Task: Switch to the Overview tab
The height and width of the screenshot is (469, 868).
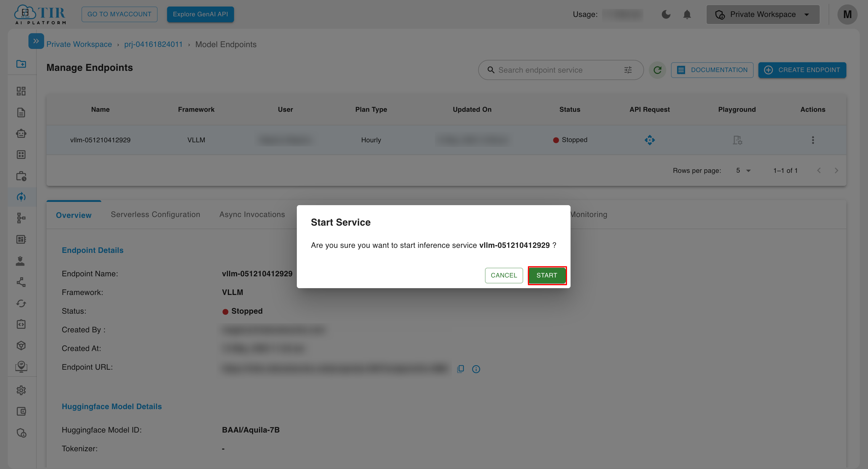Action: (x=73, y=215)
